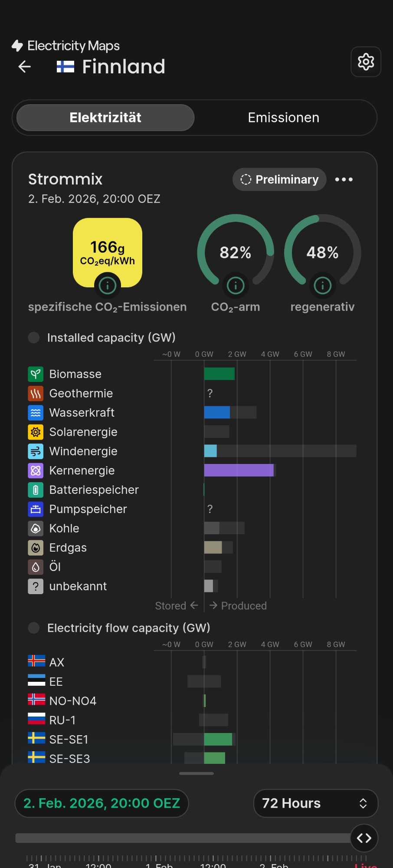The image size is (393, 868).
Task: Show info for the regenerativ gauge
Action: (x=322, y=285)
